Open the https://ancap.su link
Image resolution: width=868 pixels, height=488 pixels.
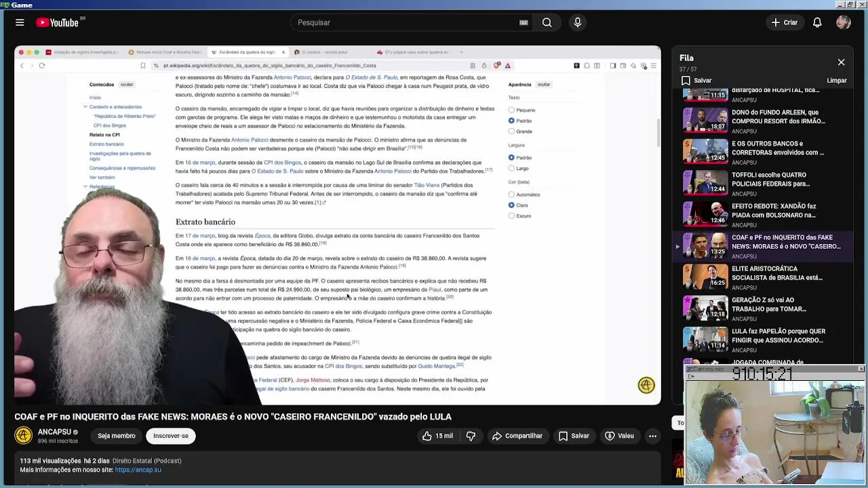138,470
